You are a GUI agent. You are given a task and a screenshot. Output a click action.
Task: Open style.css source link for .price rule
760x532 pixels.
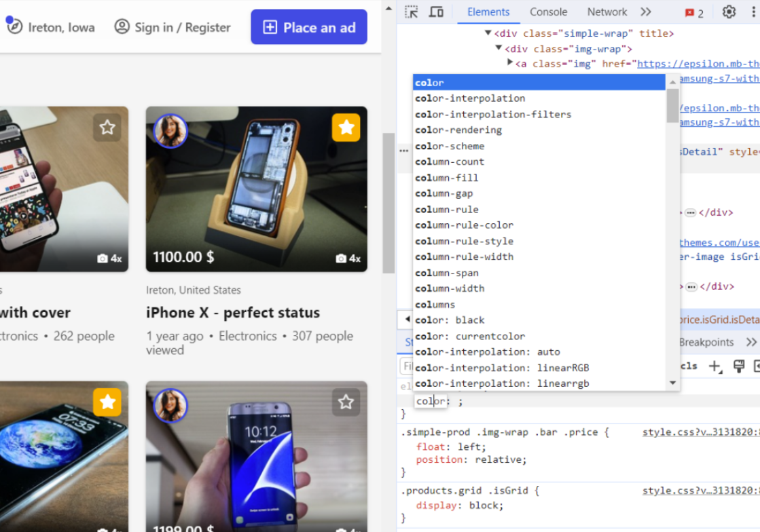(x=701, y=432)
